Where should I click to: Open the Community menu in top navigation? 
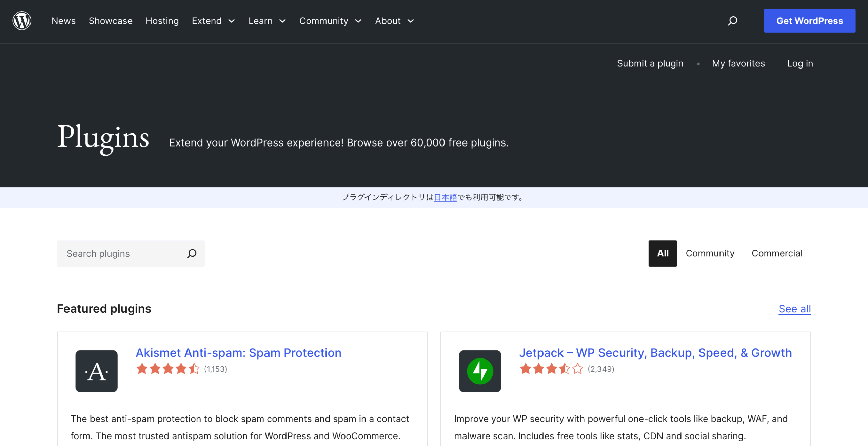pyautogui.click(x=330, y=21)
